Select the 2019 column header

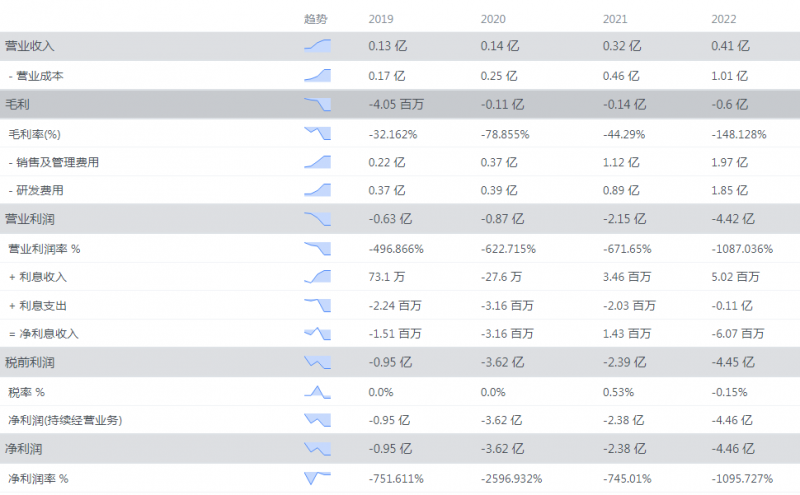tap(381, 19)
